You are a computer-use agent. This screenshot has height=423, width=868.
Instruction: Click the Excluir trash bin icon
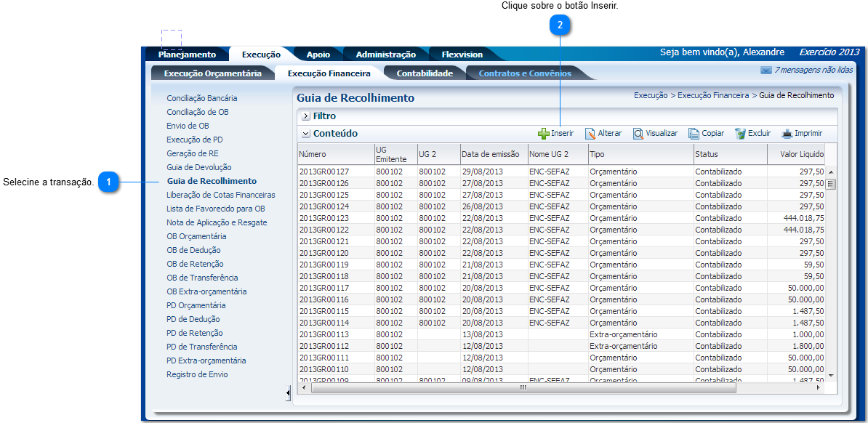pyautogui.click(x=740, y=134)
